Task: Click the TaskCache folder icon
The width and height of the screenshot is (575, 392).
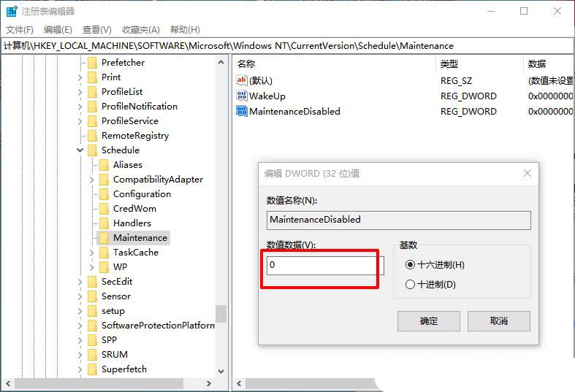Action: click(104, 253)
